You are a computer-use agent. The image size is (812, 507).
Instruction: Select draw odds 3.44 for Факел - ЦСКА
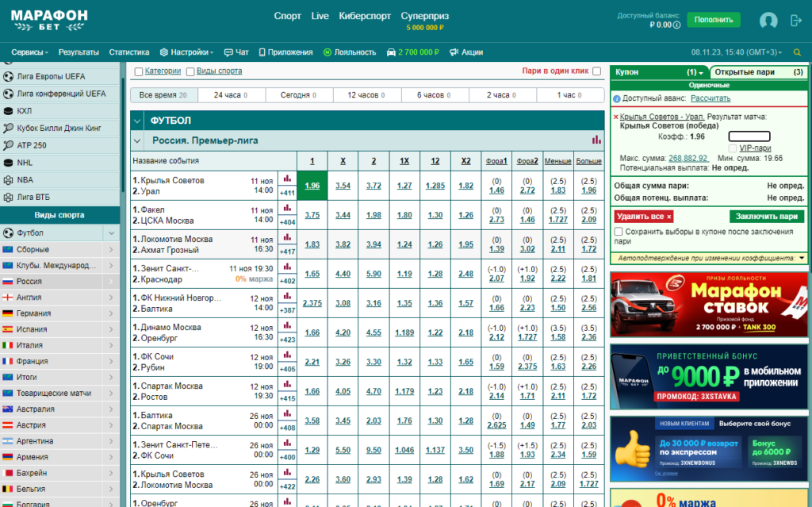coord(343,215)
